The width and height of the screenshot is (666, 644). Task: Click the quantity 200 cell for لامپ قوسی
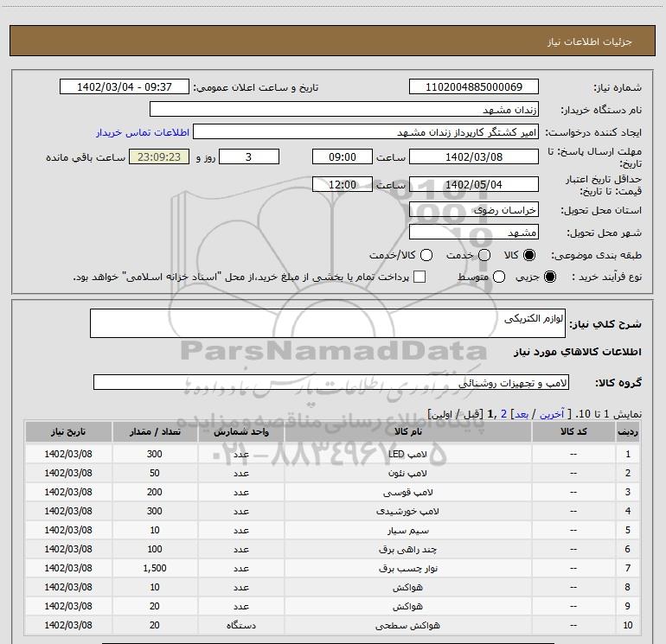tap(155, 492)
